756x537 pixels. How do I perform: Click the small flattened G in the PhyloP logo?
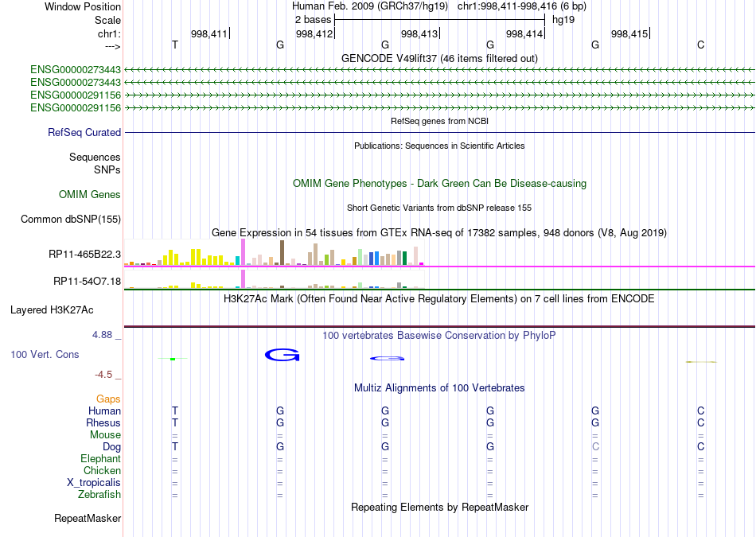coord(388,358)
